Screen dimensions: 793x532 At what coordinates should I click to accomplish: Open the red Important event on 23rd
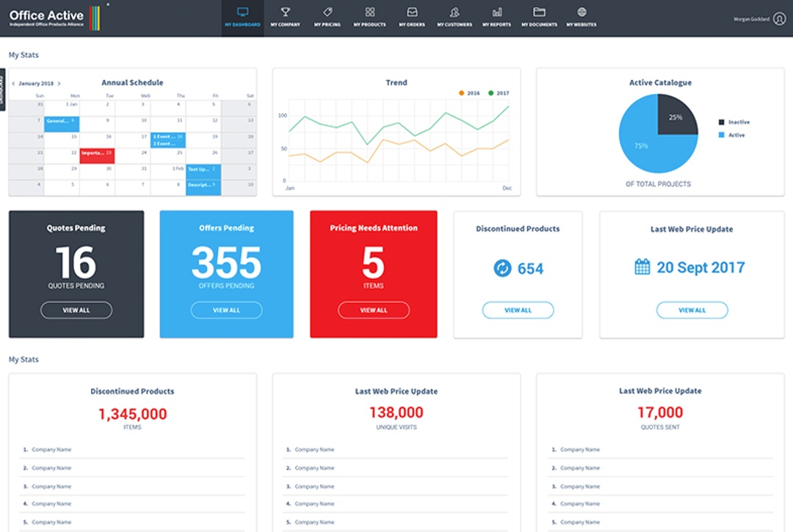[x=97, y=153]
